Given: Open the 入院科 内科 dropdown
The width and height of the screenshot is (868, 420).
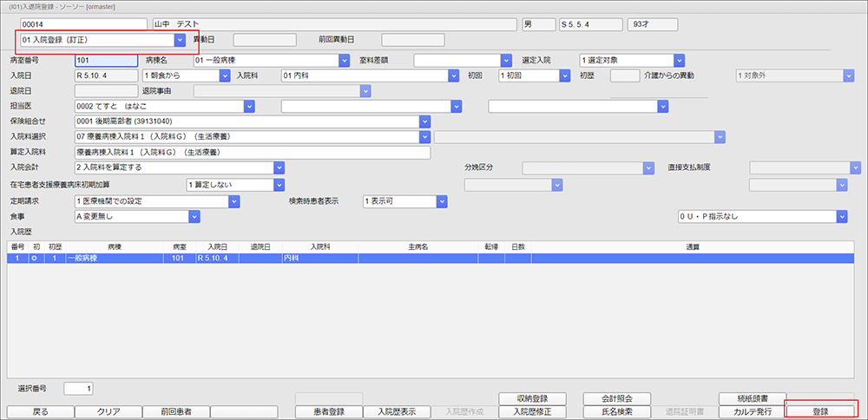Looking at the screenshot, I should click(x=454, y=75).
